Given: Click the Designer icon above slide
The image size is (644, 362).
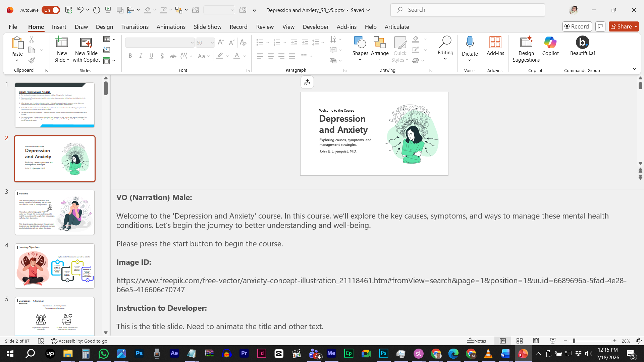Looking at the screenshot, I should (307, 82).
